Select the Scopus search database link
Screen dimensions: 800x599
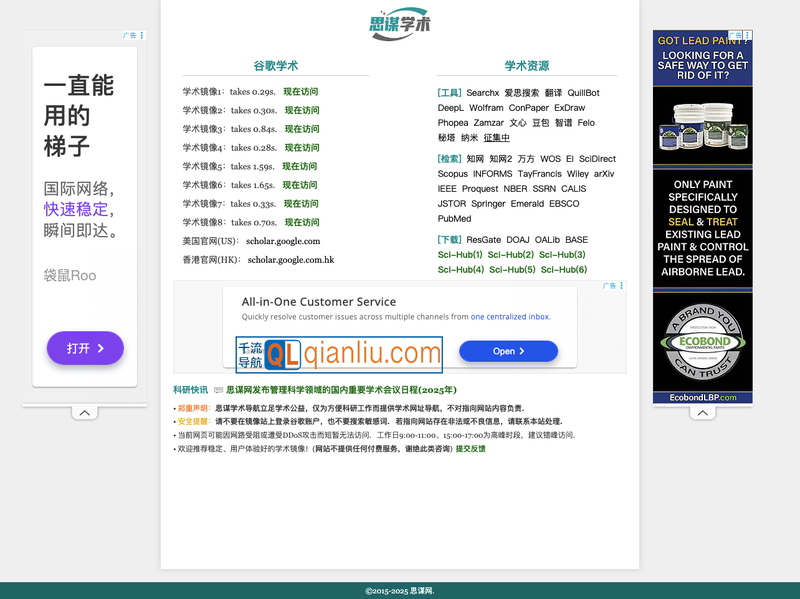452,174
